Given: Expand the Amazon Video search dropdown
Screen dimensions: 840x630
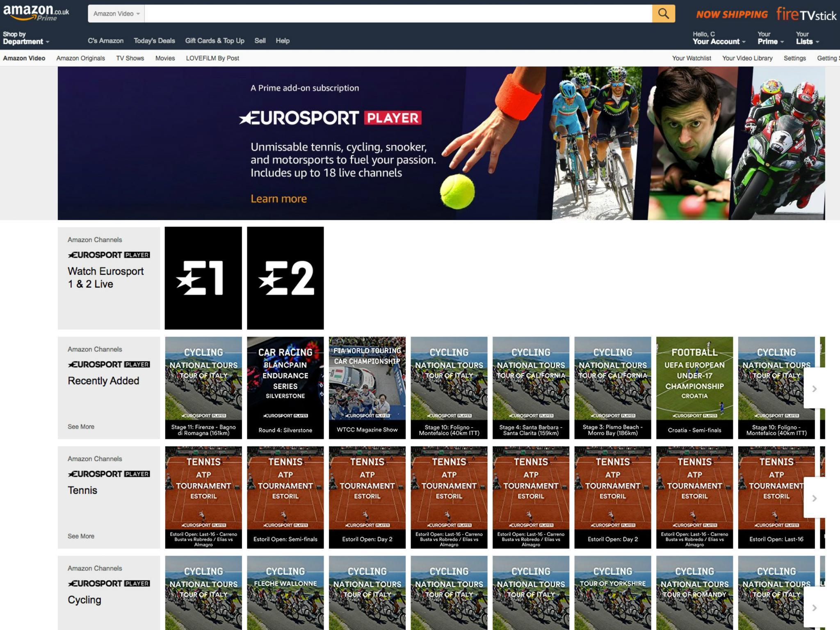Looking at the screenshot, I should coord(116,13).
